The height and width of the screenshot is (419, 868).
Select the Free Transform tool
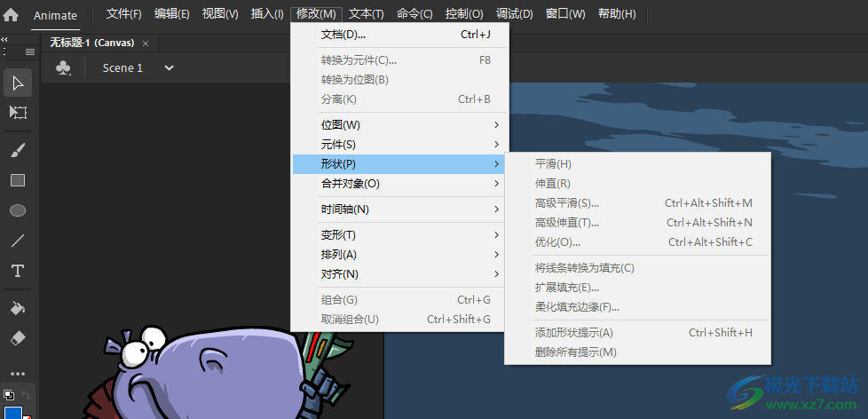(x=18, y=113)
